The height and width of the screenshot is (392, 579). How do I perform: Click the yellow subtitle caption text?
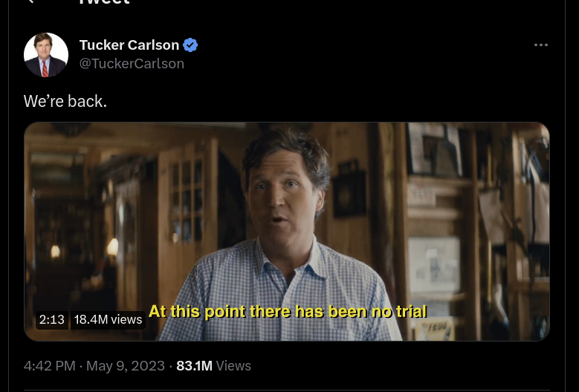point(288,312)
